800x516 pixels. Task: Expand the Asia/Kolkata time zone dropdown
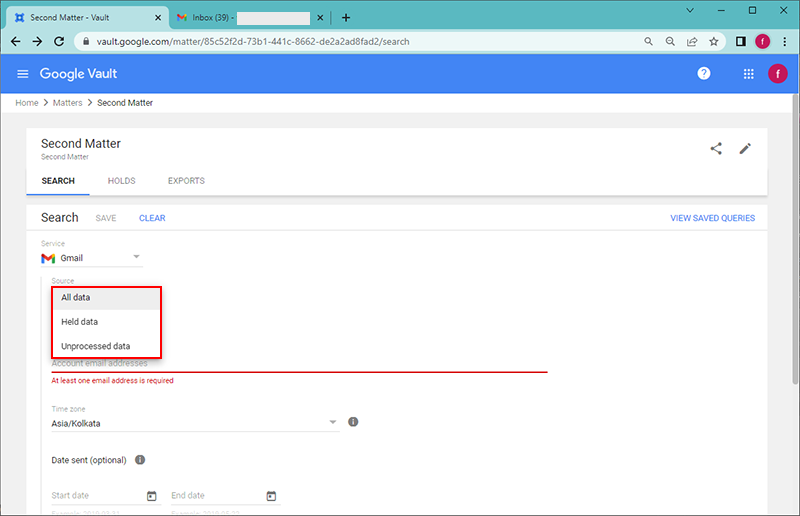point(195,423)
